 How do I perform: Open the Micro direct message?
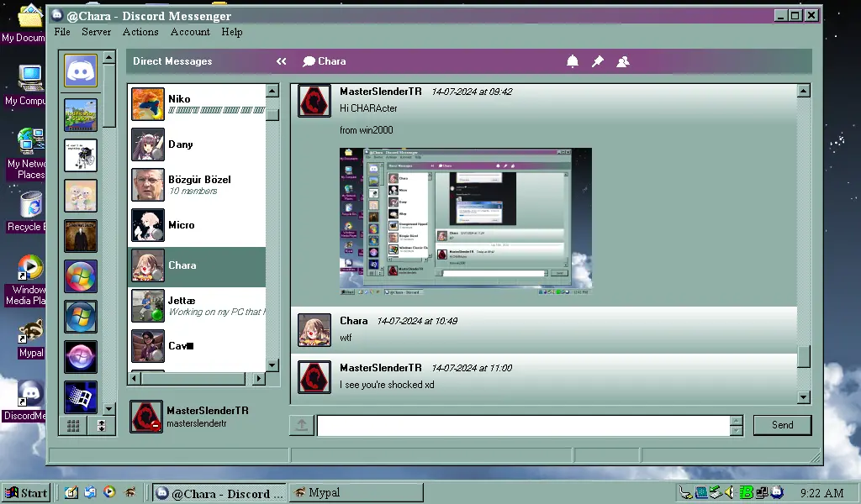pyautogui.click(x=197, y=225)
